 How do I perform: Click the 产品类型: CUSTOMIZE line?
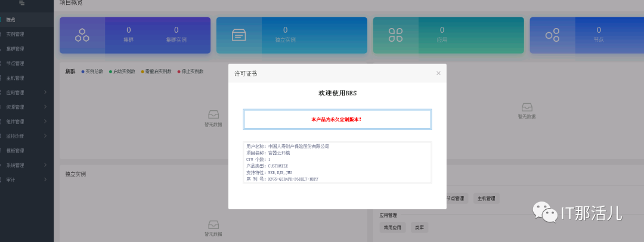(x=267, y=166)
